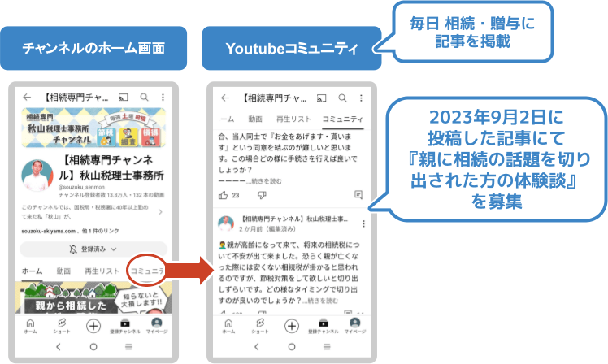
Task: Tap ショート icon in right phone bottom bar
Action: coord(260,326)
